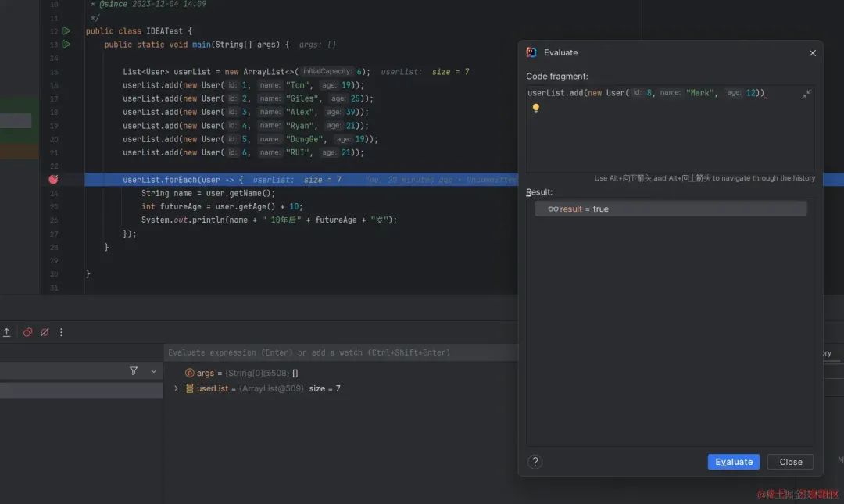Click the glasses watch icon beside result
Screen dimensions: 844x504
(553, 209)
